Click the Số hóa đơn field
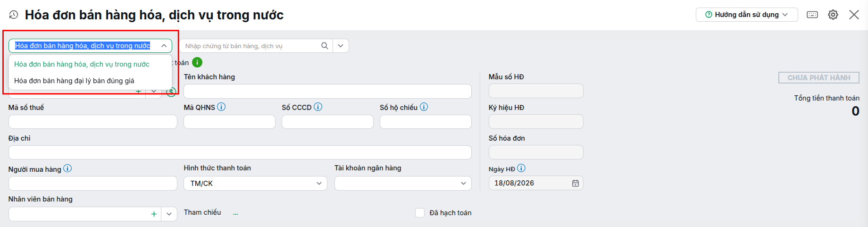The width and height of the screenshot is (868, 227). 536,152
